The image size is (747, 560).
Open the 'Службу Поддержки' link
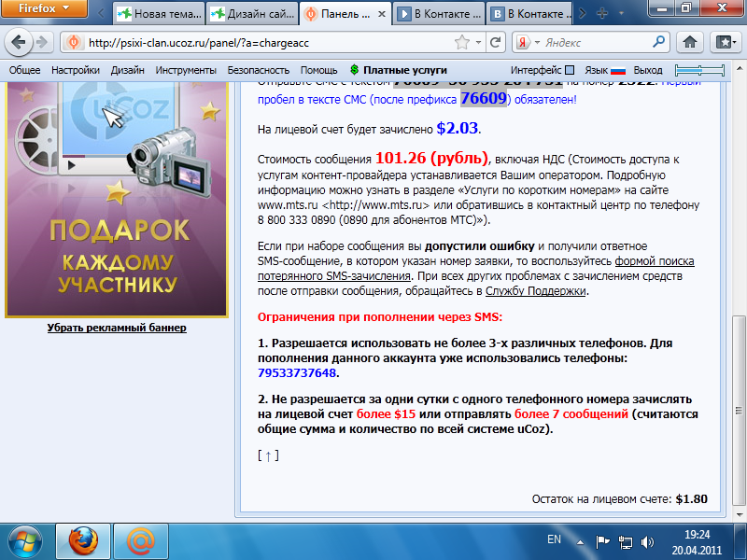coord(535,291)
